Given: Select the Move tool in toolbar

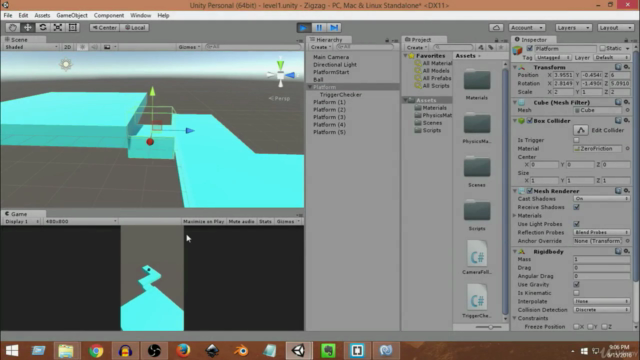Looking at the screenshot, I should click(x=27, y=27).
